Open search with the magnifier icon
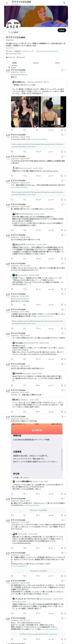This screenshot has width=72, height=644. [64, 3]
